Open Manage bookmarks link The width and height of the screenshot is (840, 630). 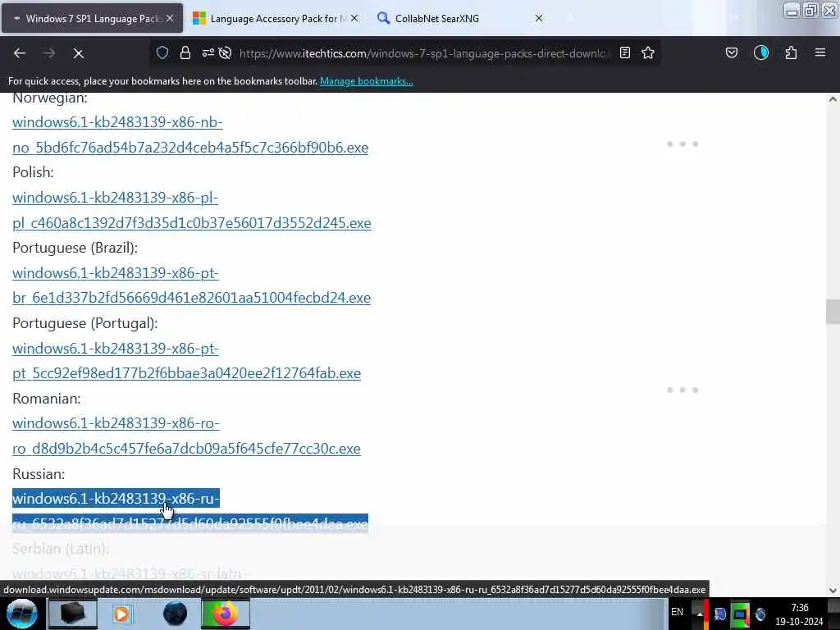click(x=367, y=81)
